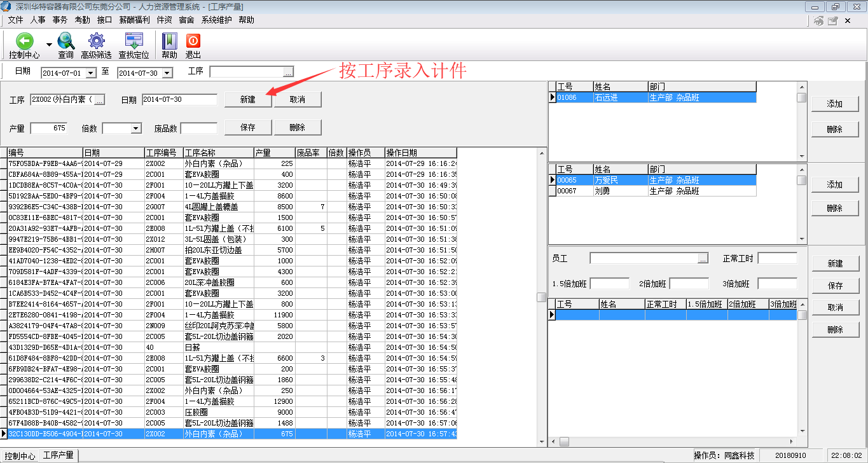The height and width of the screenshot is (463, 868).
Task: Open the 查询 search tool
Action: (x=65, y=41)
